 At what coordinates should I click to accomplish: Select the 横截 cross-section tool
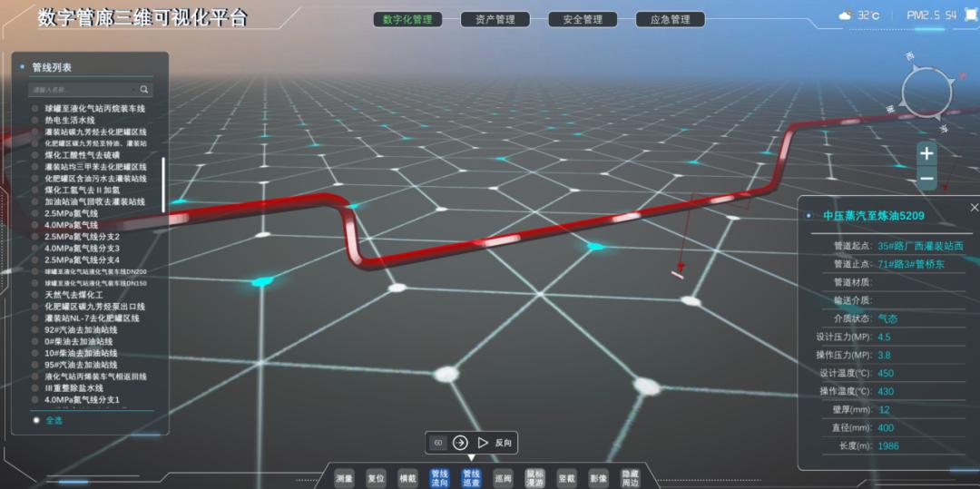click(x=407, y=477)
